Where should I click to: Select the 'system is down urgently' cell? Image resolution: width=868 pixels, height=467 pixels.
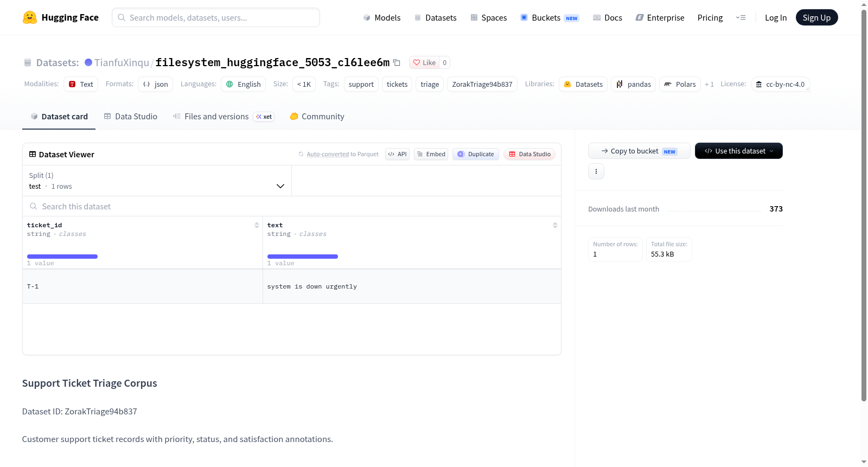[x=412, y=286]
